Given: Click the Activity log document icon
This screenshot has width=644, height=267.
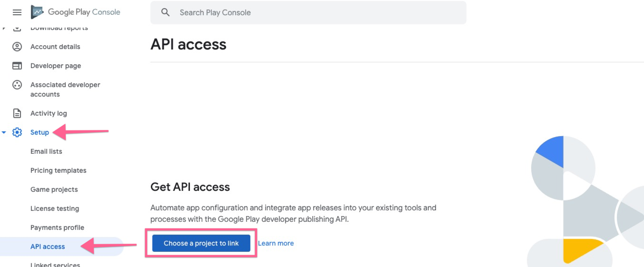Looking at the screenshot, I should pos(17,113).
